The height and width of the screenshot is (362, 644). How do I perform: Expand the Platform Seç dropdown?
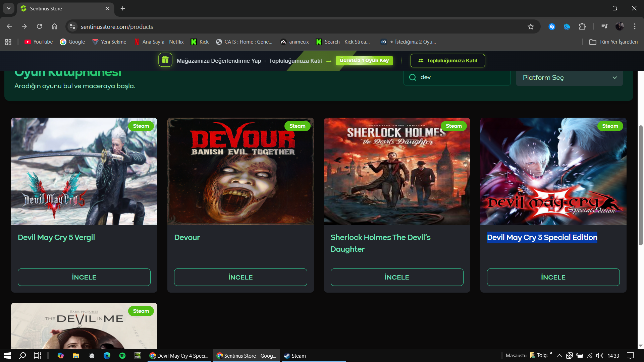pos(570,77)
